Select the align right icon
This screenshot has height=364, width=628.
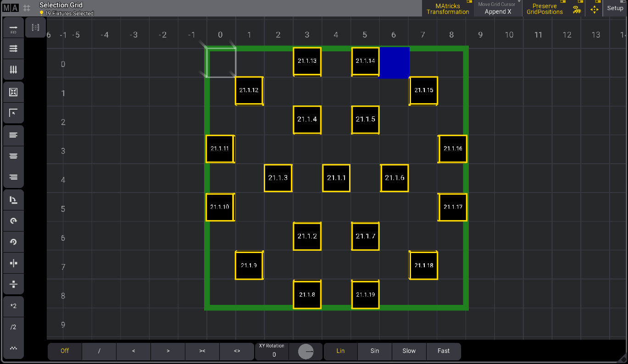coord(13,177)
